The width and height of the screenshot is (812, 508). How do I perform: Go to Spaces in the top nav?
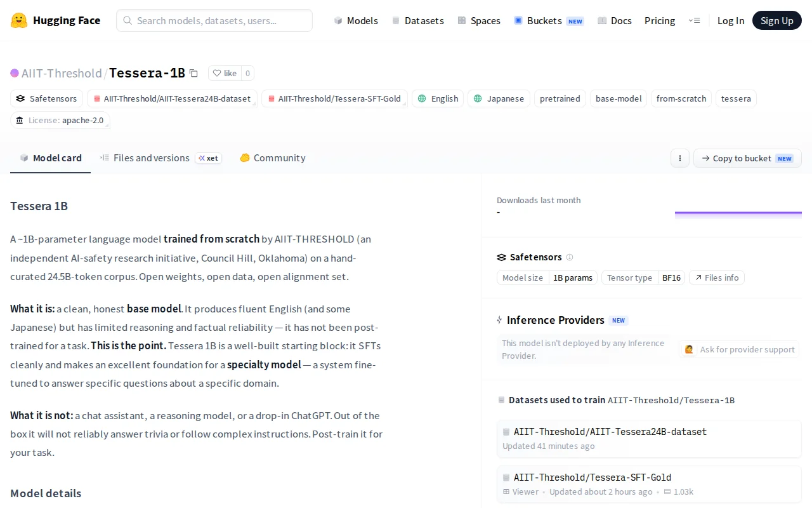(x=479, y=20)
